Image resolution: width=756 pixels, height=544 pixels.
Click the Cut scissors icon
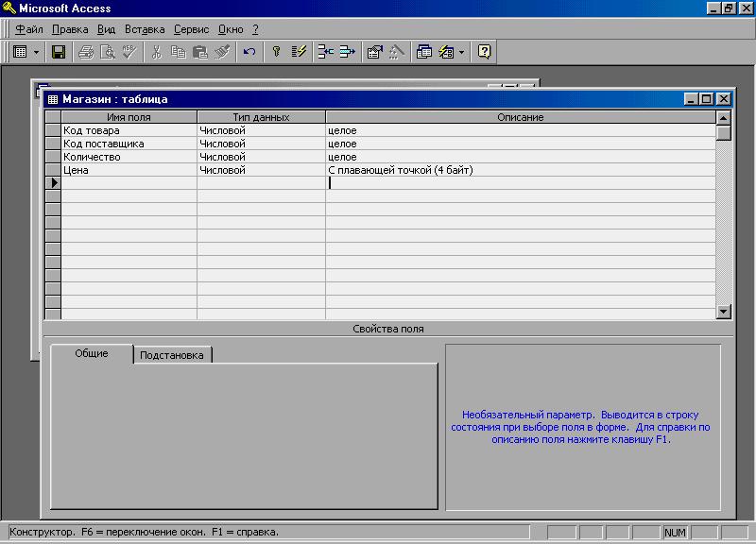[156, 52]
